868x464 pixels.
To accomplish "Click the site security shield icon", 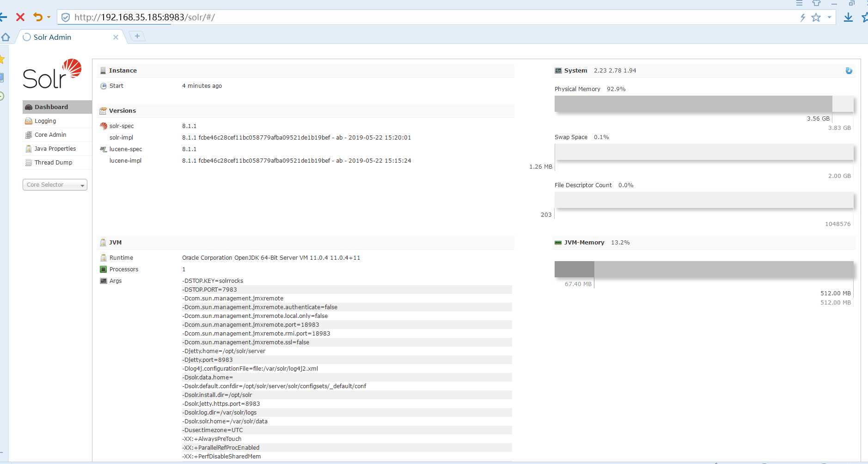I will (x=66, y=18).
